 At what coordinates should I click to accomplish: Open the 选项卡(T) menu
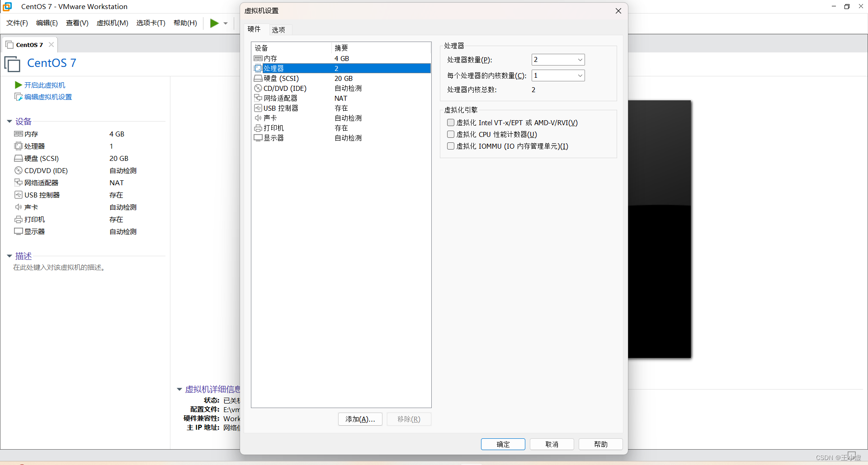point(151,23)
